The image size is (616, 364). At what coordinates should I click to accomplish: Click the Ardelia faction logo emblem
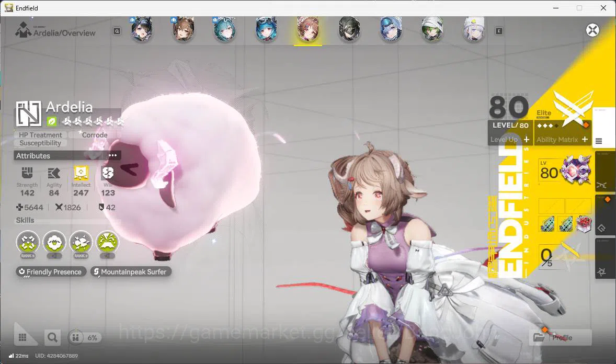click(28, 114)
